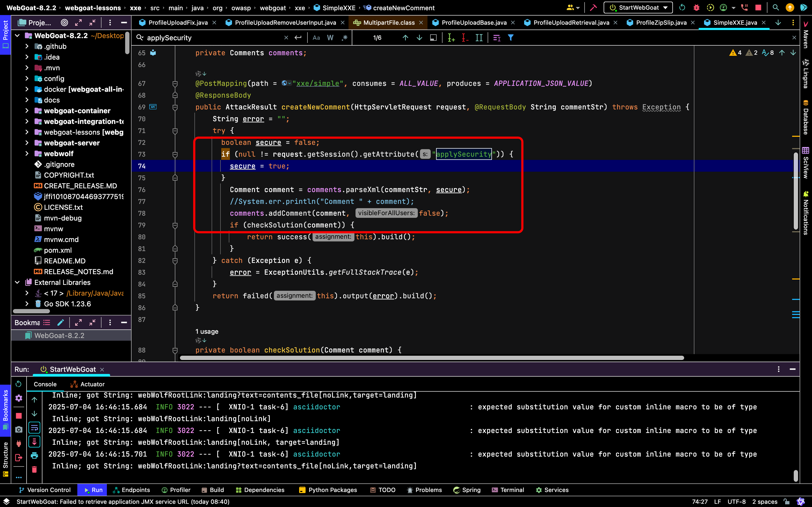Viewport: 812px width, 507px height.
Task: Toggle Words option in search bar
Action: pyautogui.click(x=330, y=38)
